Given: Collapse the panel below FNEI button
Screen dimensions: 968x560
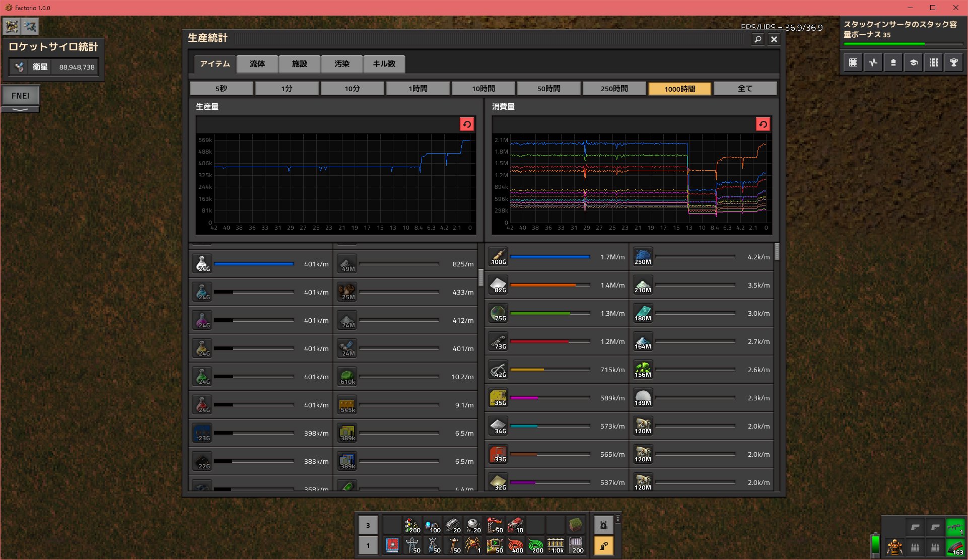Looking at the screenshot, I should (20, 109).
